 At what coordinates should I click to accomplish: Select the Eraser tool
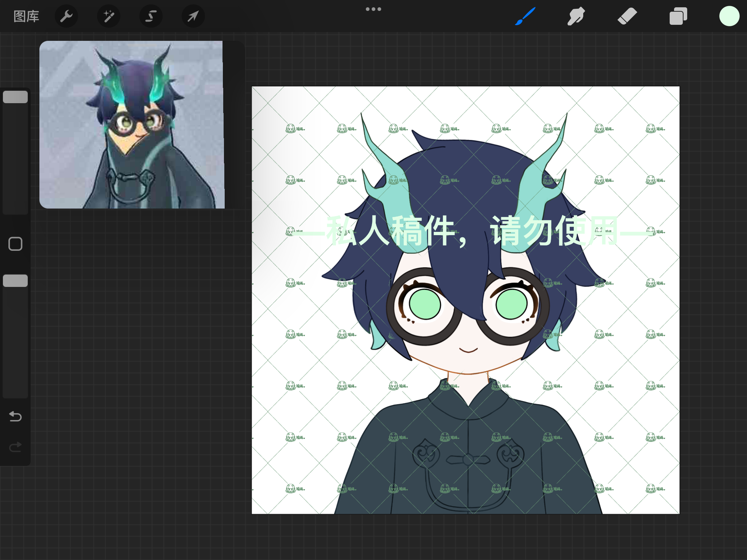click(x=627, y=16)
